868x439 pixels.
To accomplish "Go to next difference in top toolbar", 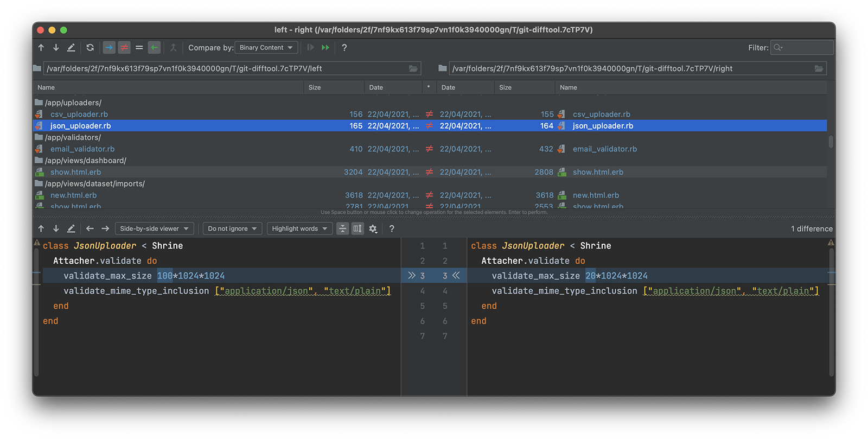I will coord(56,48).
